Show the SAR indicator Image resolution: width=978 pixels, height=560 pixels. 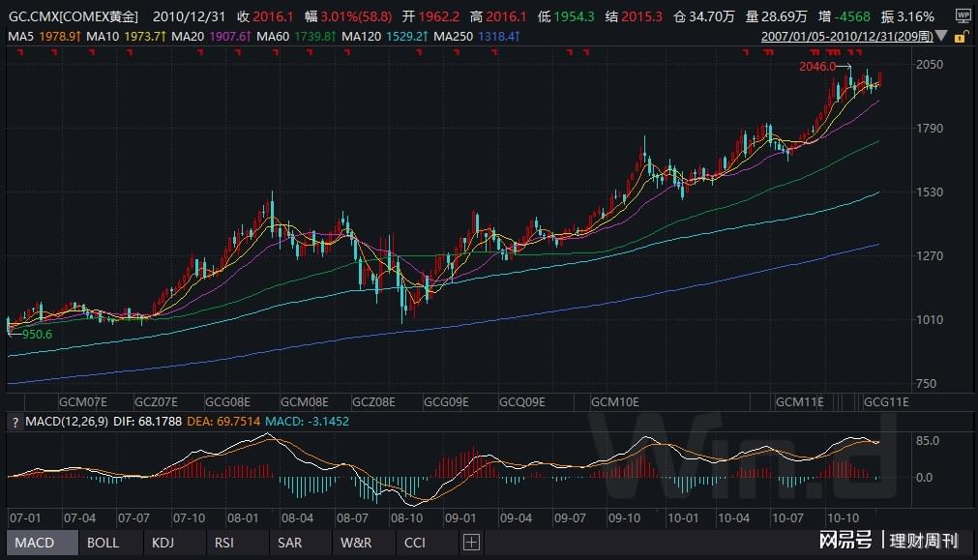click(x=289, y=543)
